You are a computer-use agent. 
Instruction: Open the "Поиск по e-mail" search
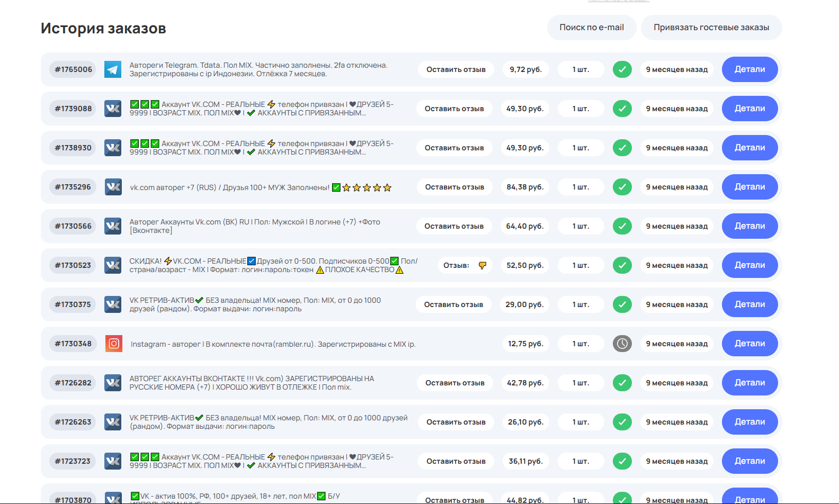592,28
